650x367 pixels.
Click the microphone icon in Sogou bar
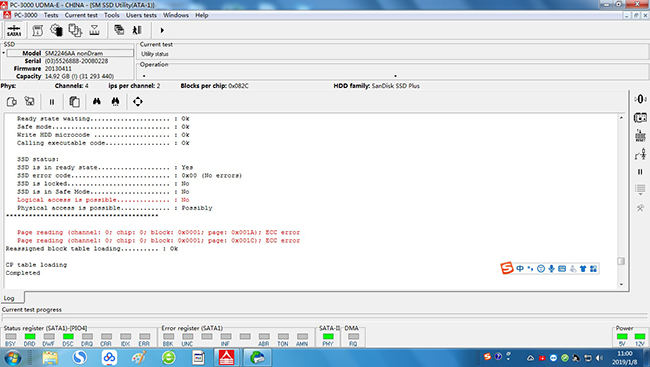pyautogui.click(x=551, y=269)
